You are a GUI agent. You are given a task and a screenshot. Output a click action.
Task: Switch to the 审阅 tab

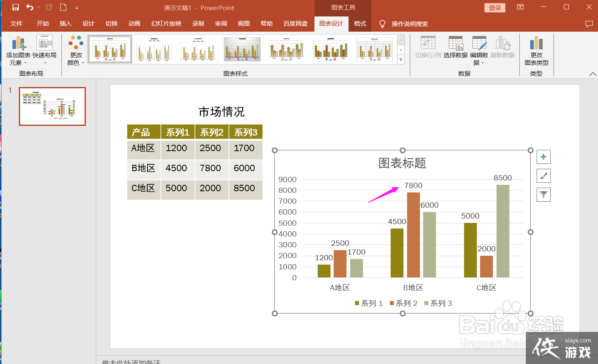point(221,24)
